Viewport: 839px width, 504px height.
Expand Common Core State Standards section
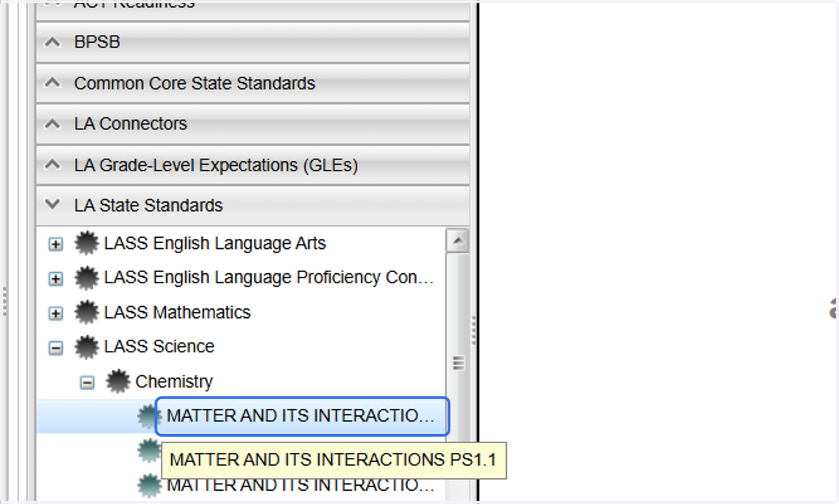(252, 83)
